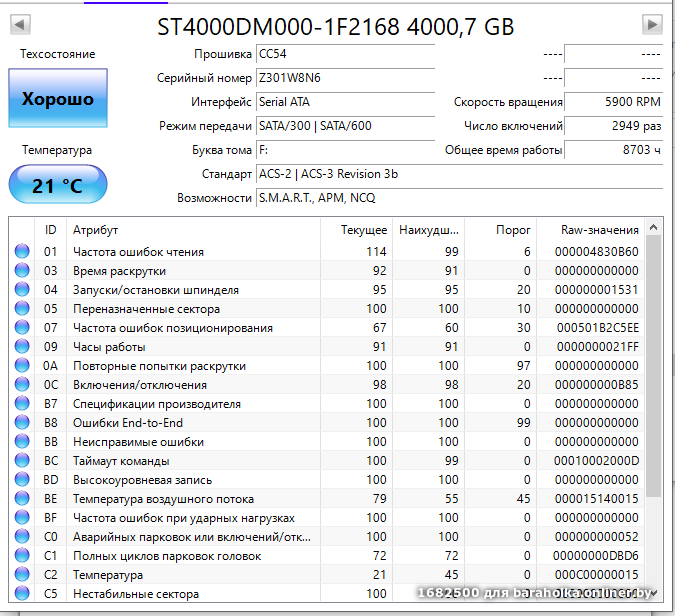Click status circle for Полных циклов парковок головок
Viewport: 675px width, 616px height.
22,556
